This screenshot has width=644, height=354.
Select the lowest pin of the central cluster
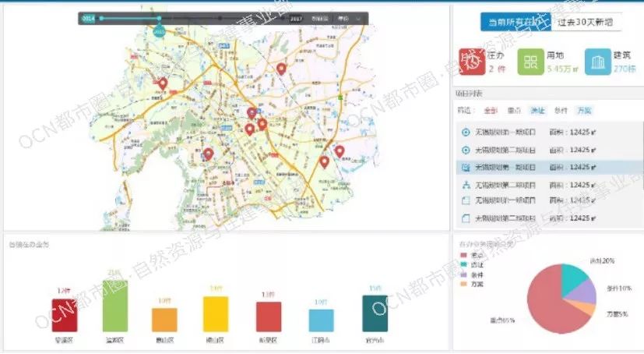249,129
